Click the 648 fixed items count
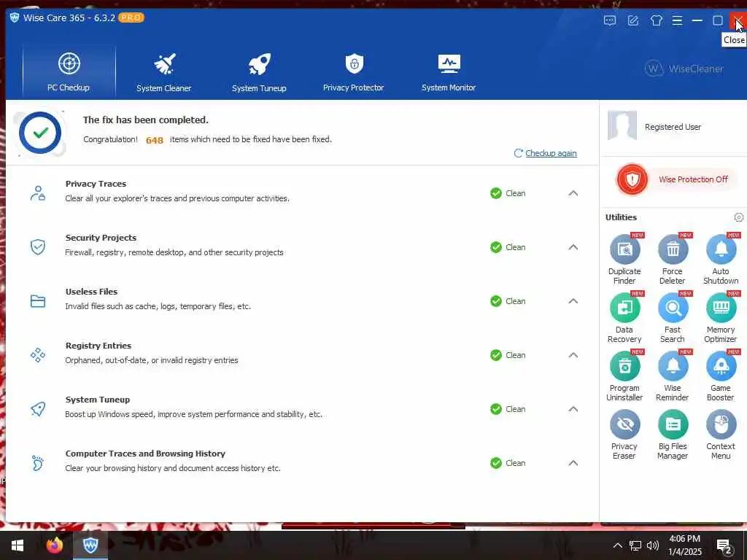Viewport: 747px width, 560px height. pyautogui.click(x=155, y=140)
